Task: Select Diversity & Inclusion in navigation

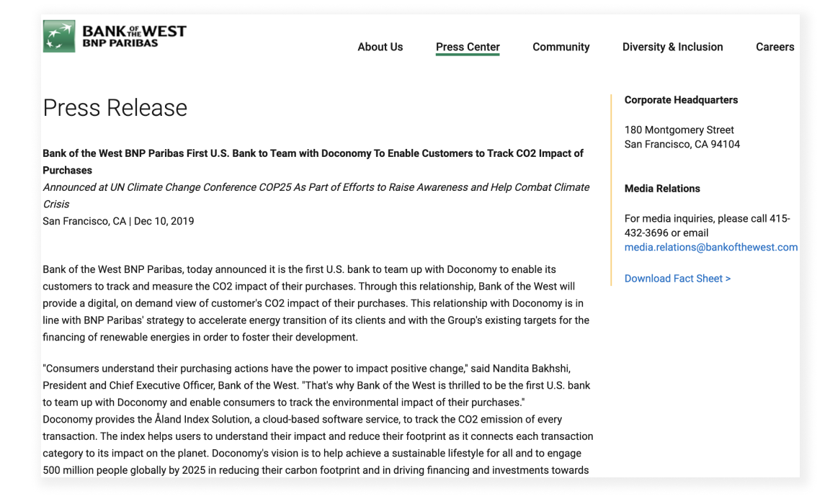Action: coord(672,47)
